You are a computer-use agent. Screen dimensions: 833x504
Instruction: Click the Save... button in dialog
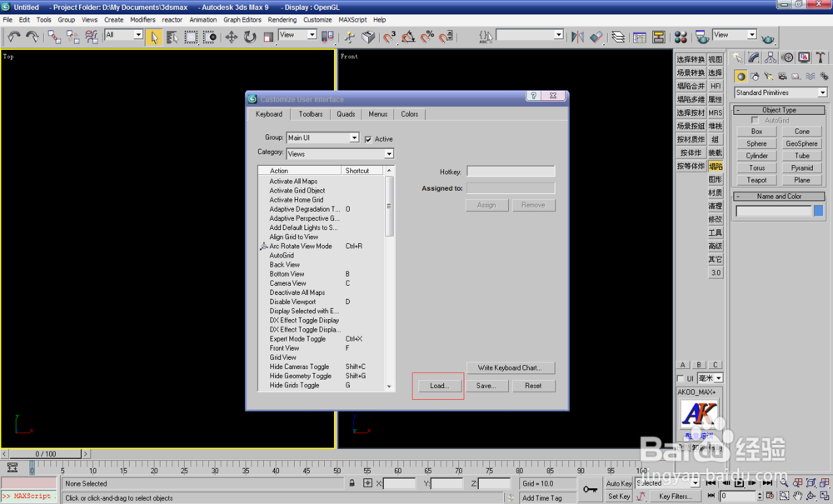(x=486, y=386)
